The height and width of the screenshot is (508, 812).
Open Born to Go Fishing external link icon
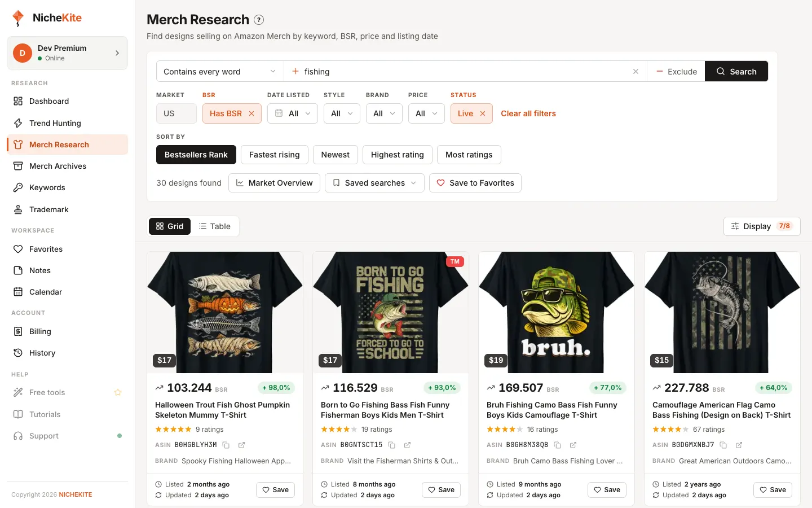tap(407, 445)
